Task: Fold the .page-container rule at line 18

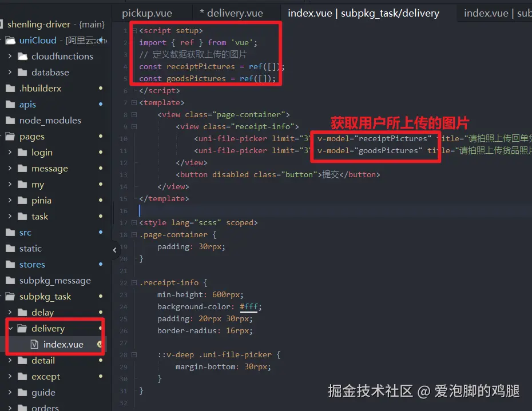Action: click(x=134, y=235)
